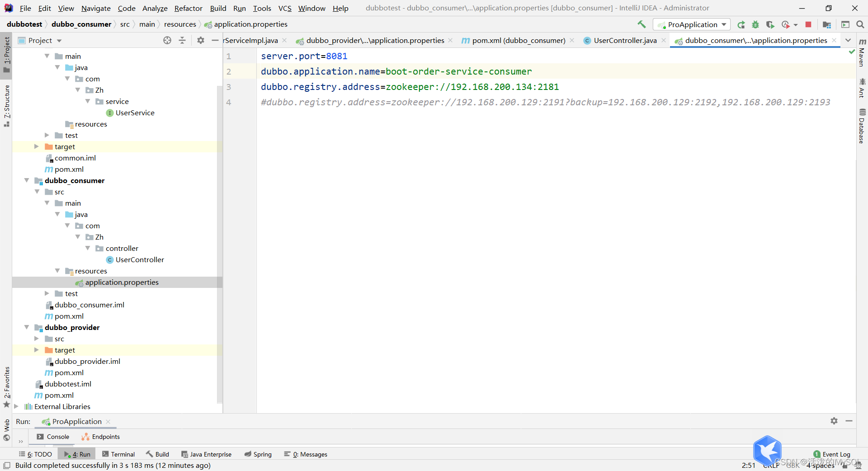This screenshot has height=471, width=868.
Task: Open Run panel settings gear
Action: [x=834, y=421]
